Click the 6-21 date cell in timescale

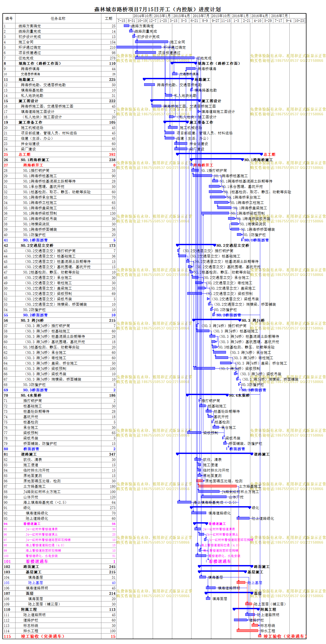pos(194,21)
